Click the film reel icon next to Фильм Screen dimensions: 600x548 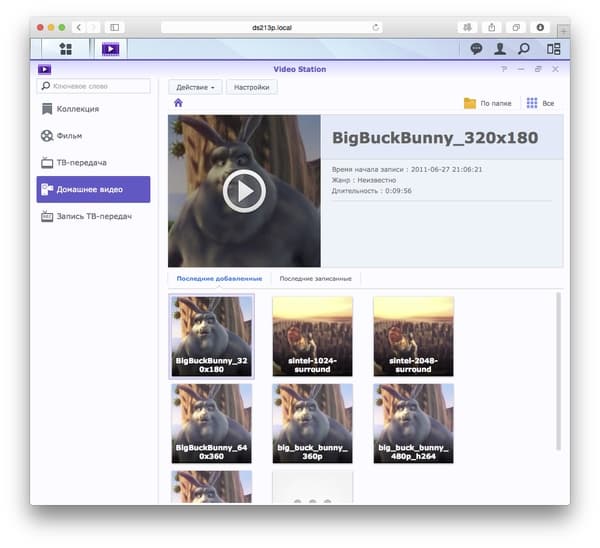click(x=47, y=135)
